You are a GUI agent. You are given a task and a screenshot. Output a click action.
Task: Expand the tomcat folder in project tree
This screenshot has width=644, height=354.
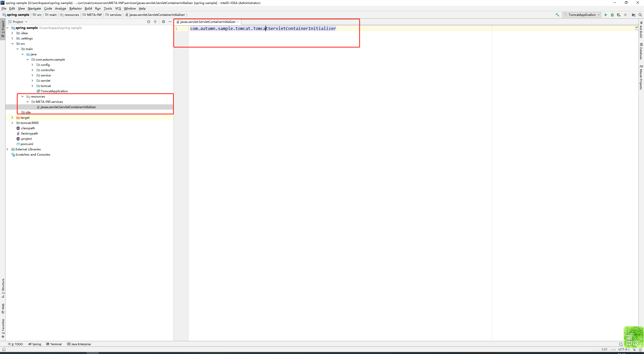point(33,86)
